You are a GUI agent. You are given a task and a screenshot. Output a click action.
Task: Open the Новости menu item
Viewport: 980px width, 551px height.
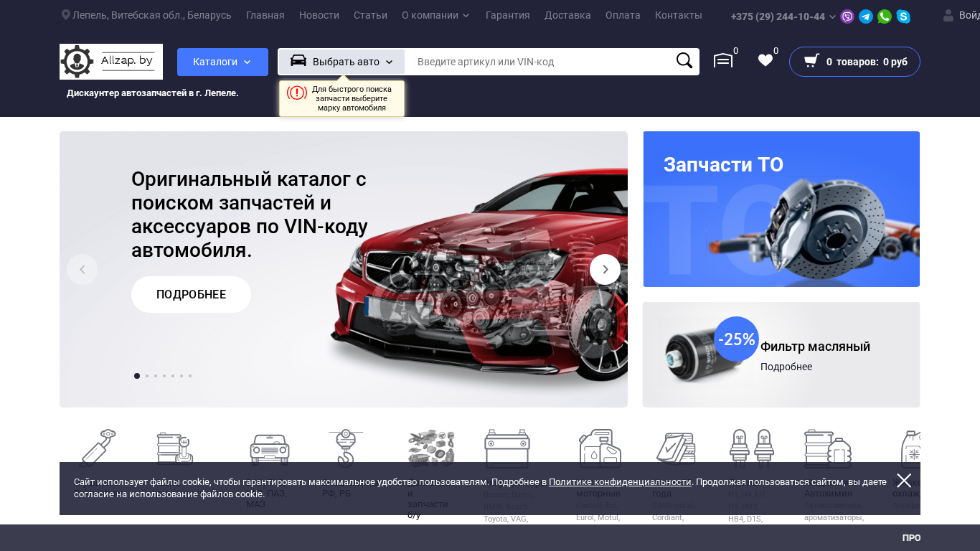tap(319, 15)
